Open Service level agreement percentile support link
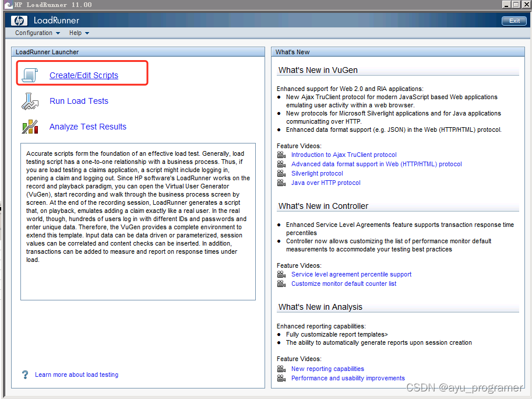 pyautogui.click(x=351, y=274)
